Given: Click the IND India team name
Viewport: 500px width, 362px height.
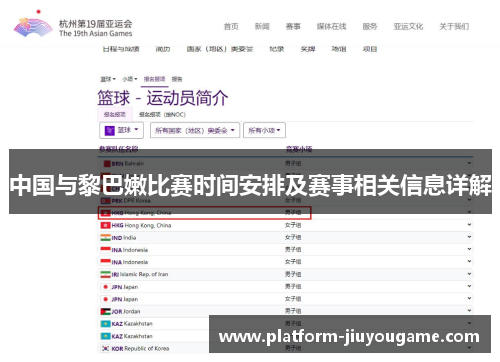Looking at the screenshot, I should 124,238.
